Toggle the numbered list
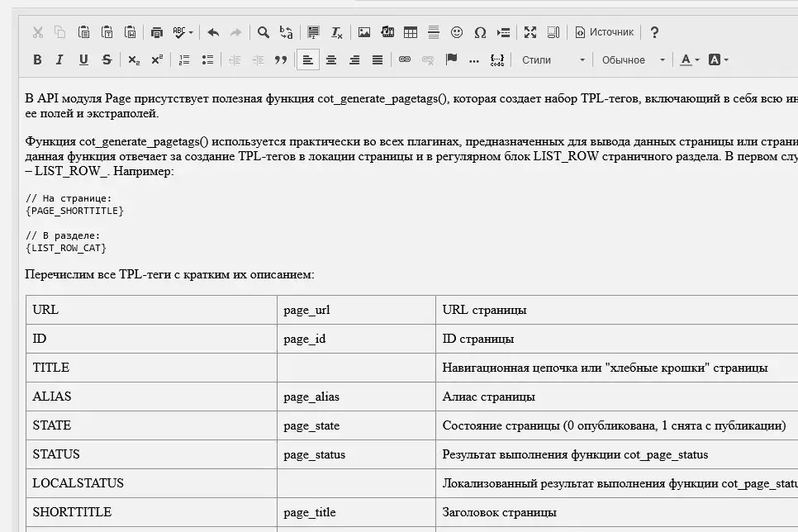This screenshot has height=532, width=798. [183, 59]
